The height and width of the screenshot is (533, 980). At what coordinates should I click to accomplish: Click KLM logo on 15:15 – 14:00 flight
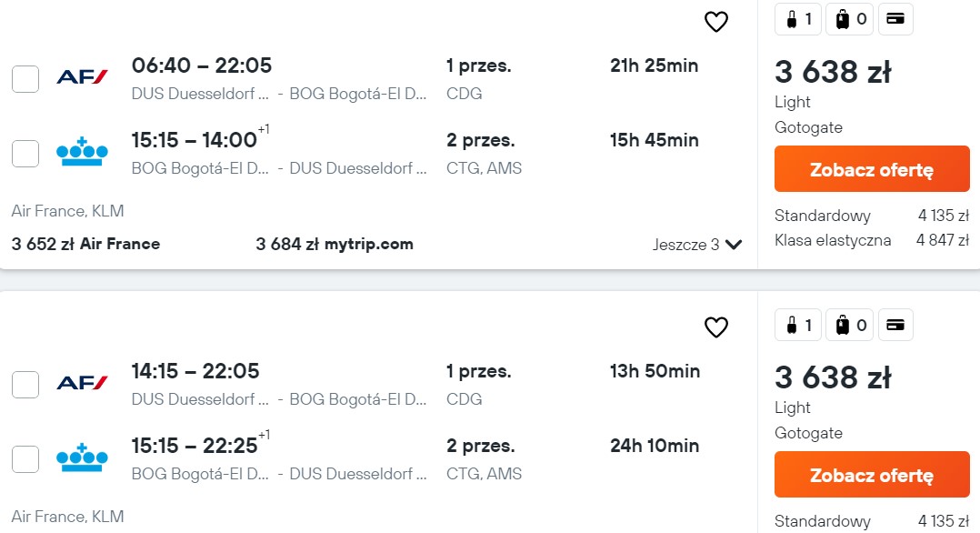pos(82,152)
